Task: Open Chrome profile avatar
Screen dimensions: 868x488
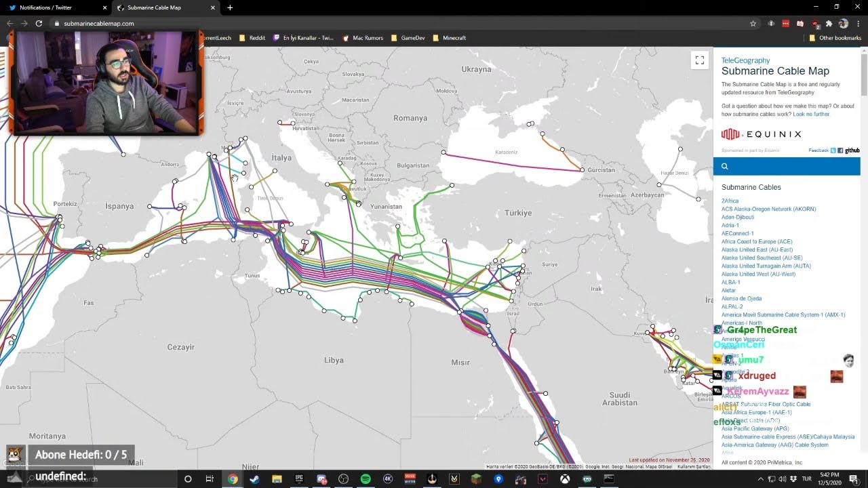Action: (x=843, y=23)
